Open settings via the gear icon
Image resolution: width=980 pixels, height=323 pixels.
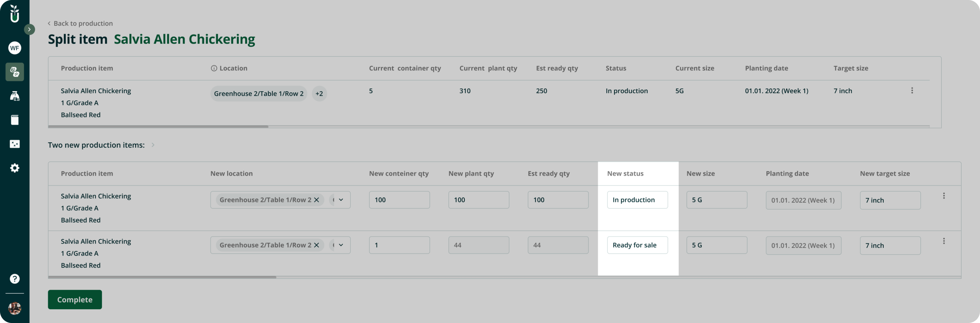point(15,168)
